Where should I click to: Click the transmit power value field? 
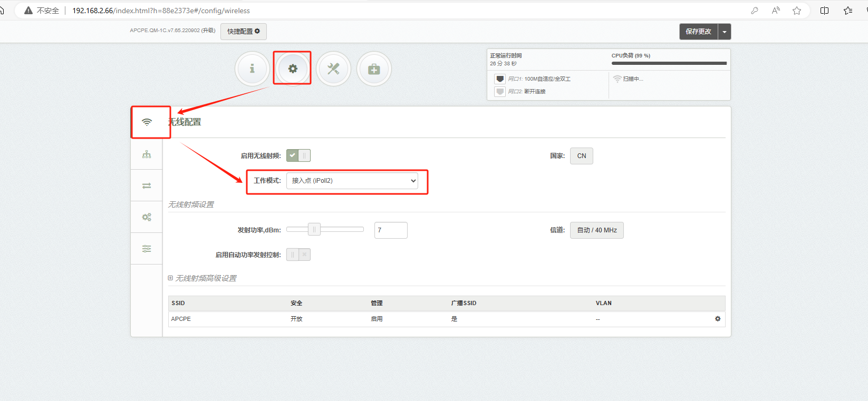[391, 230]
